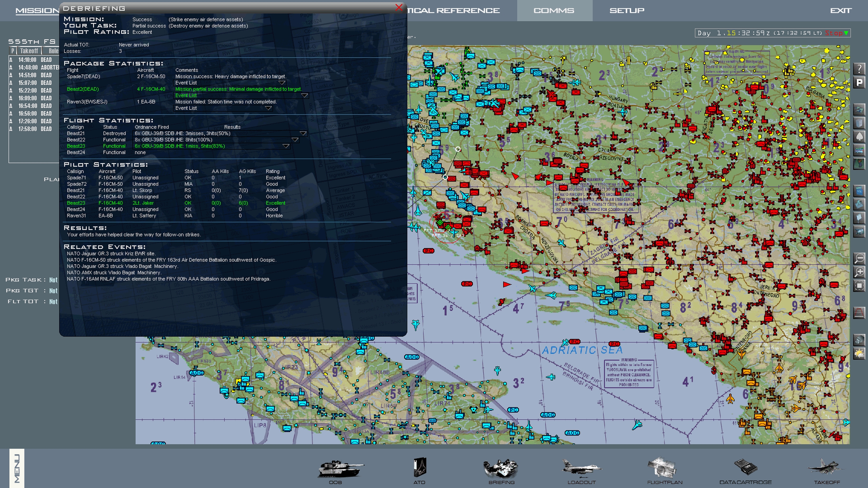Open the Stop time-speed dropdown
The height and width of the screenshot is (488, 868).
837,33
